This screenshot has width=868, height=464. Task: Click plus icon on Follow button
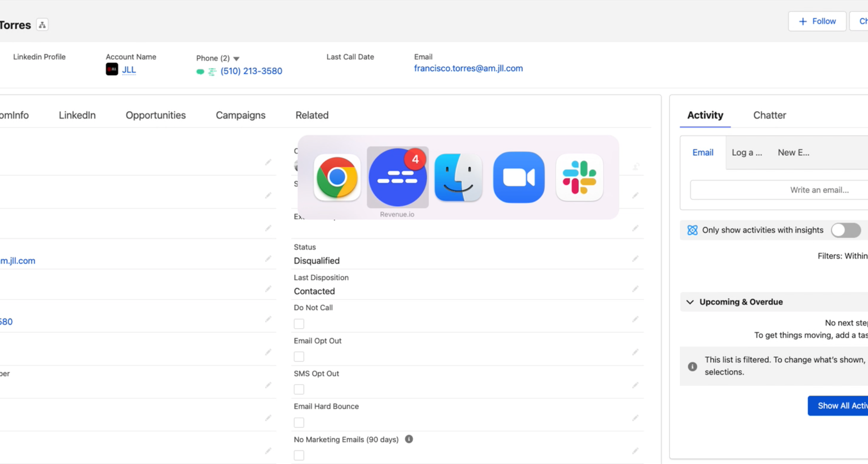point(803,21)
